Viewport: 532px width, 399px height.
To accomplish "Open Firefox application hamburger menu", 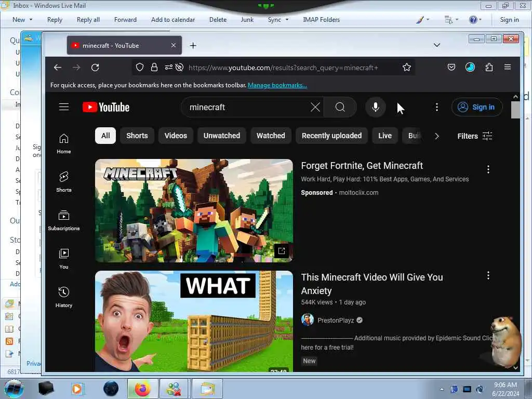I will 508,67.
